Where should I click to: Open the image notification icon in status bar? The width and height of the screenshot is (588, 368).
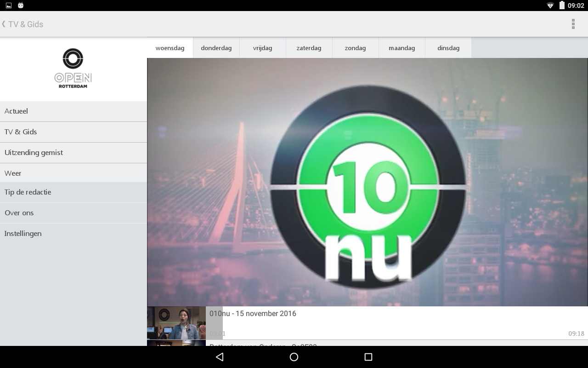tap(9, 6)
